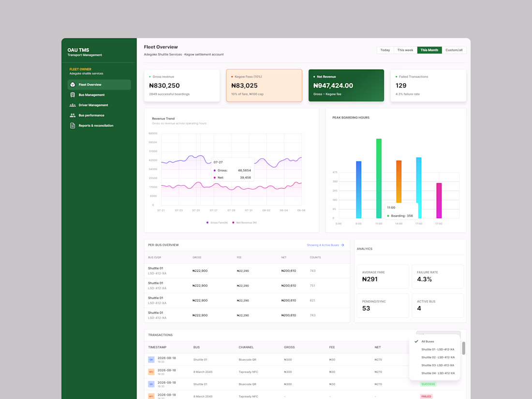
Task: Click the COUNTS column header
Action: coord(315,257)
